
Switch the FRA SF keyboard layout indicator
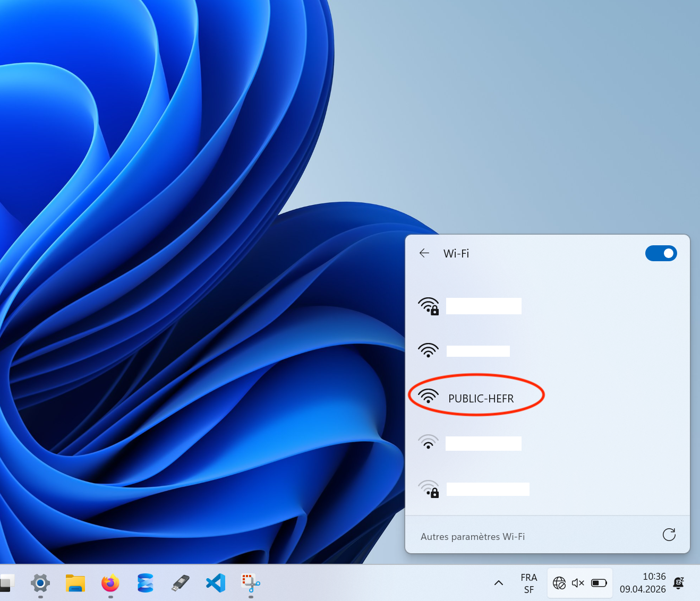[x=528, y=583]
